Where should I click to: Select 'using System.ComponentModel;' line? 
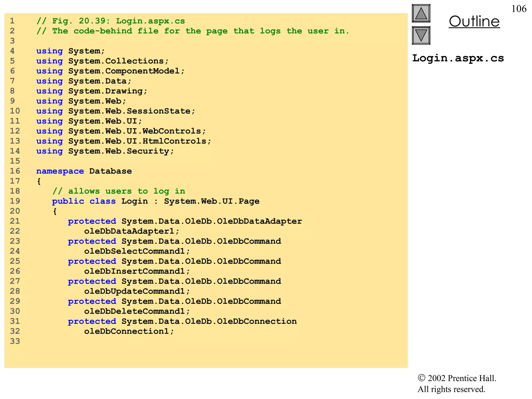pyautogui.click(x=110, y=71)
